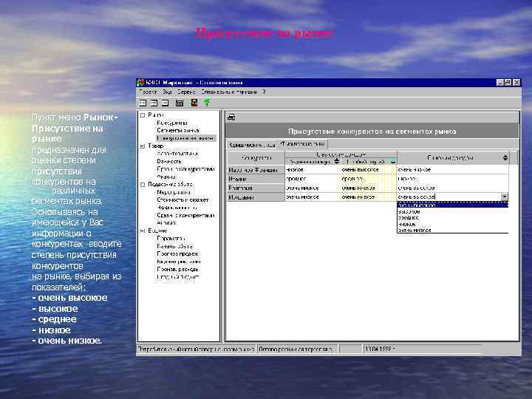Switch to the Юридические лица tab
This screenshot has width=532, height=399.
[x=252, y=143]
